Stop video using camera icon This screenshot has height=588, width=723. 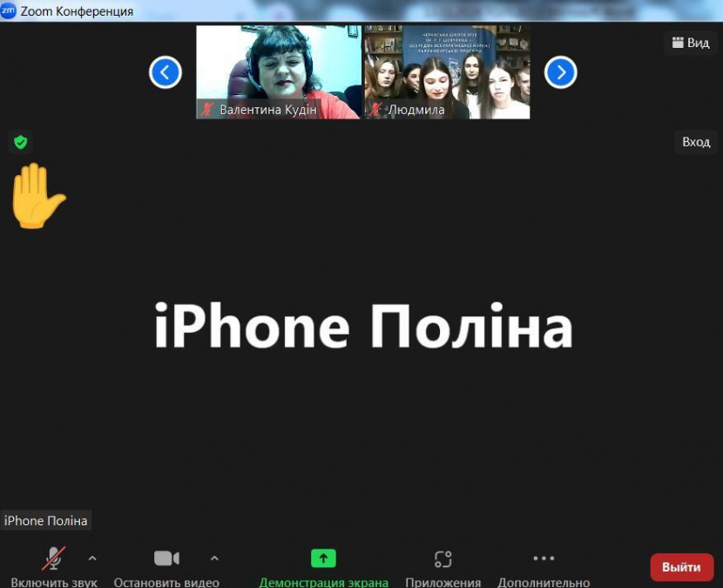coord(166,558)
